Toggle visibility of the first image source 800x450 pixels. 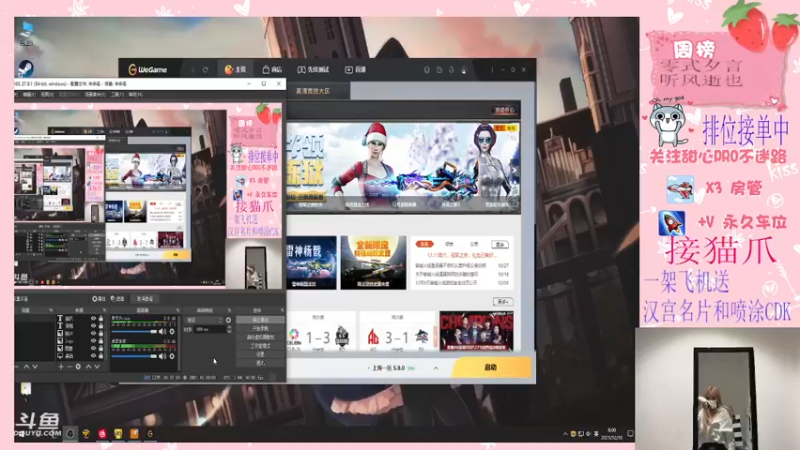93,333
